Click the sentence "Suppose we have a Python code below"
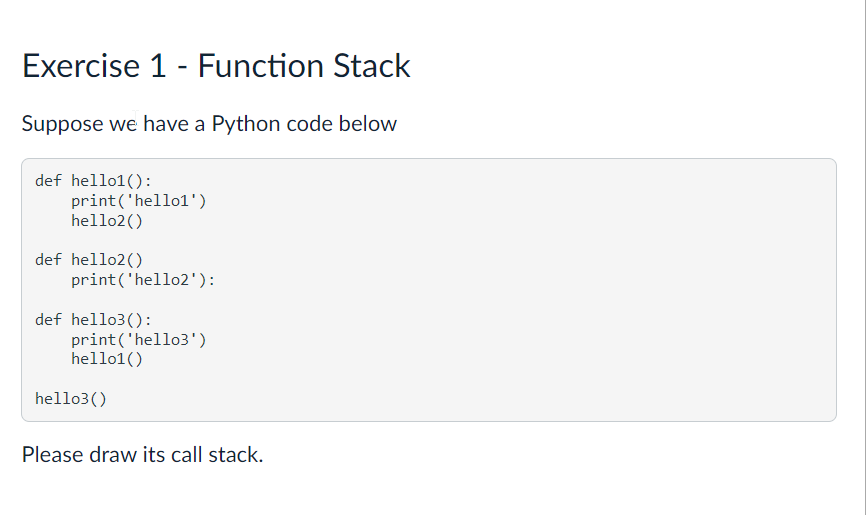 (209, 123)
